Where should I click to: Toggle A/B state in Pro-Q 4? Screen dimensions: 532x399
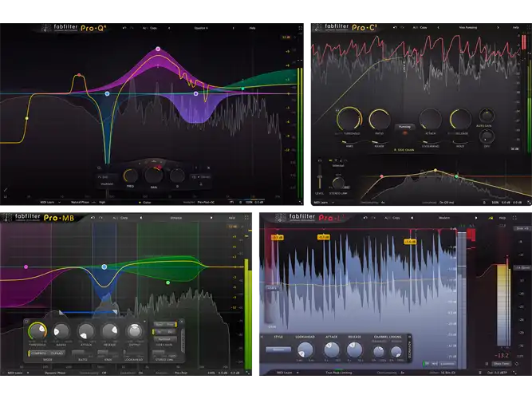pyautogui.click(x=145, y=28)
